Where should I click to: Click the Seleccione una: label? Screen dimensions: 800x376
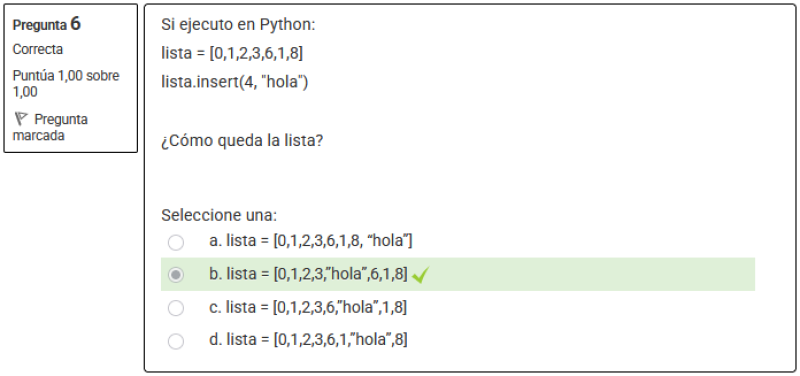(219, 215)
